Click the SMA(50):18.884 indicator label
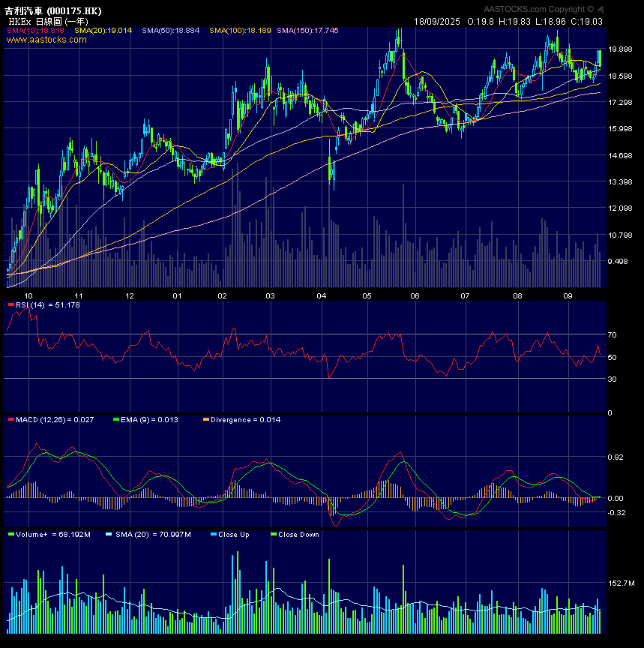 [x=171, y=31]
